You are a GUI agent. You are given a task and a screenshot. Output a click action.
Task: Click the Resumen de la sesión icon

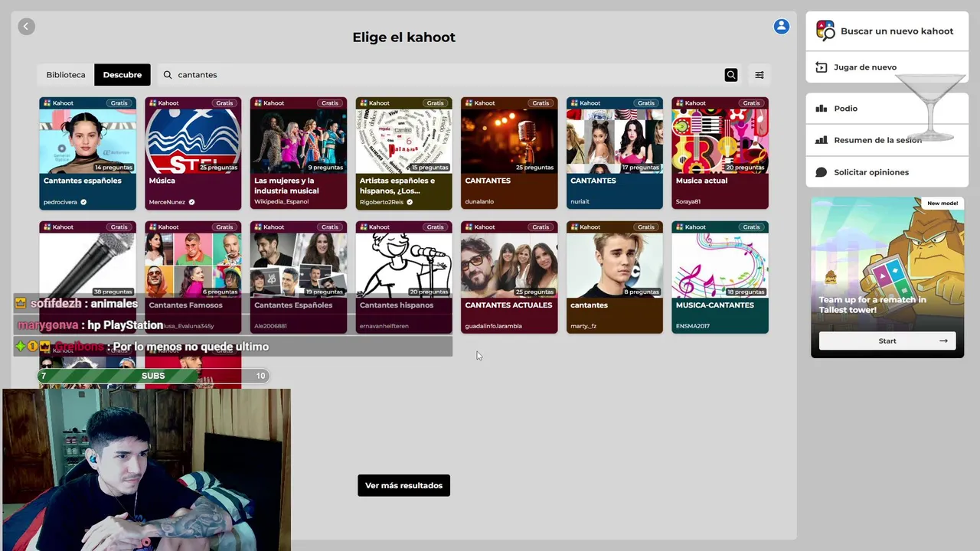pos(822,140)
